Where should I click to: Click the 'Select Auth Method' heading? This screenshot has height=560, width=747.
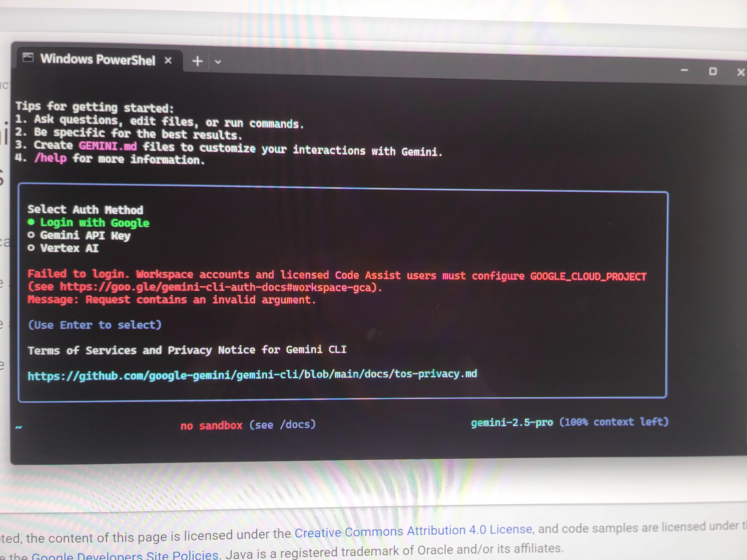coord(85,210)
